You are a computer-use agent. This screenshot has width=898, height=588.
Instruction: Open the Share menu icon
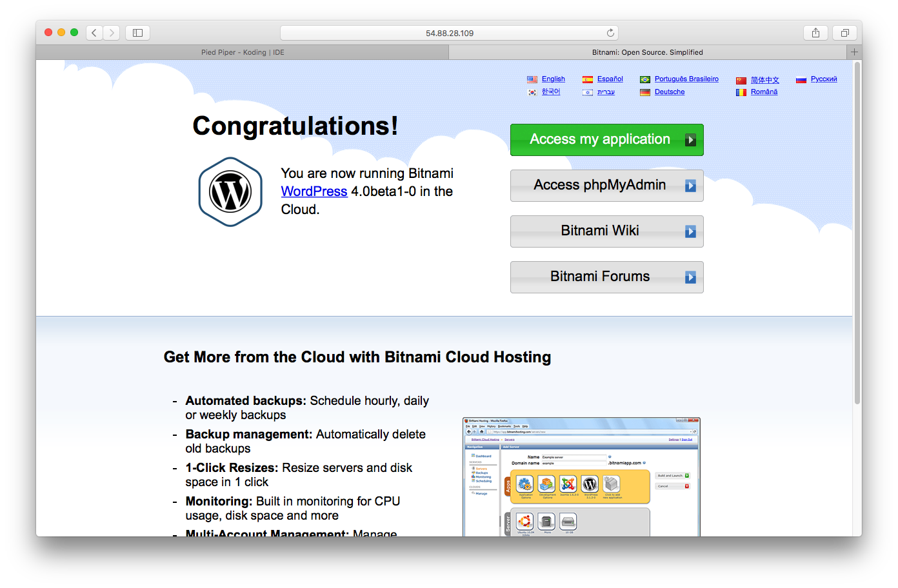(x=815, y=33)
